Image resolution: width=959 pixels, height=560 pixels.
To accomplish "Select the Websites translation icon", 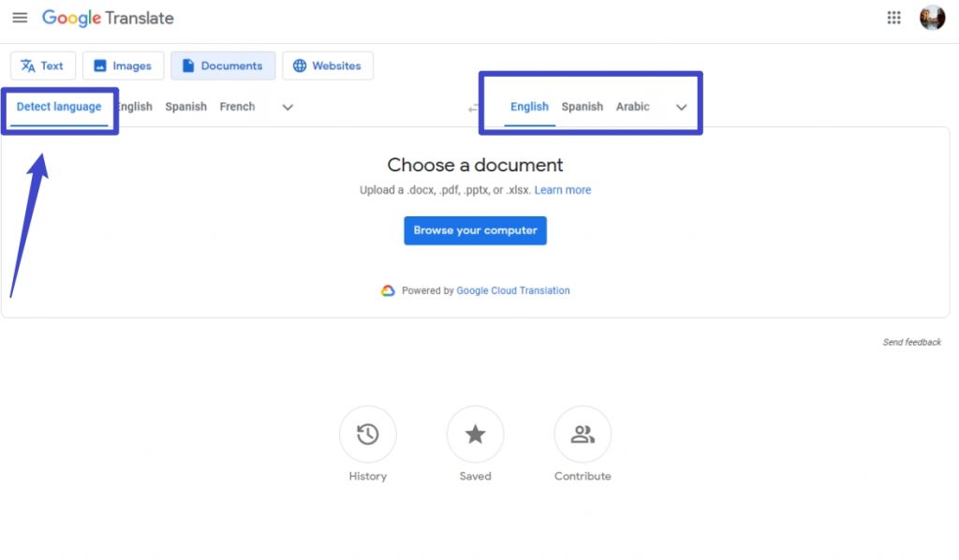I will click(300, 66).
